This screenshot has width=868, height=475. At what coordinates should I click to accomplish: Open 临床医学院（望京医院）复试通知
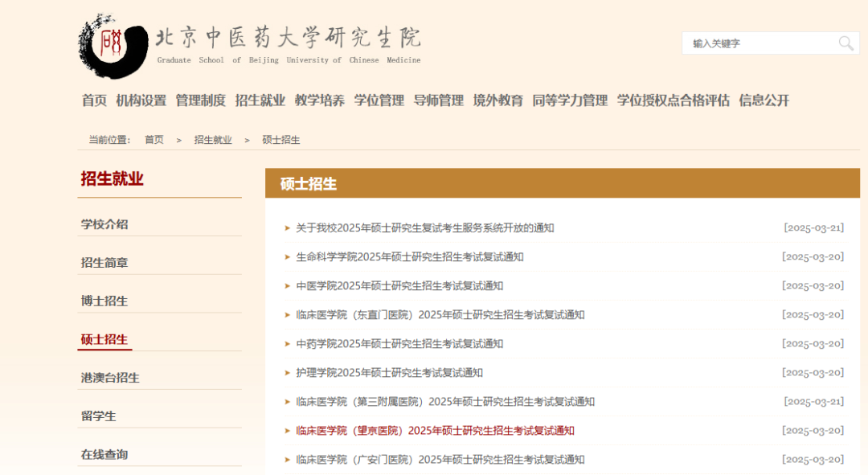(x=435, y=431)
